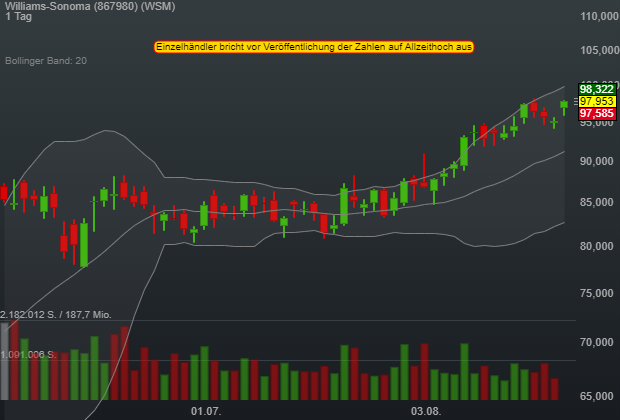The image size is (620, 420).
Task: Click the 75,000 price axis label
Action: point(597,293)
